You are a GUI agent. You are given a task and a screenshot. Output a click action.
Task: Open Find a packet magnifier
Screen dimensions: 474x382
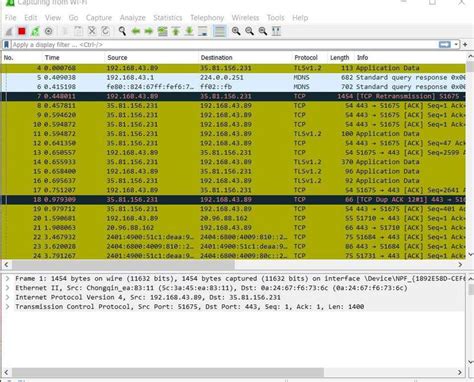coord(122,31)
